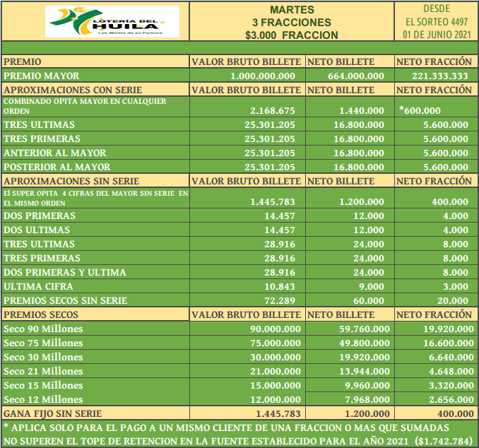Select 'COMBINADO OPITA MAYOR EN CUALQUIER ORDEN' label
Image resolution: width=479 pixels, height=448 pixels.
point(85,106)
